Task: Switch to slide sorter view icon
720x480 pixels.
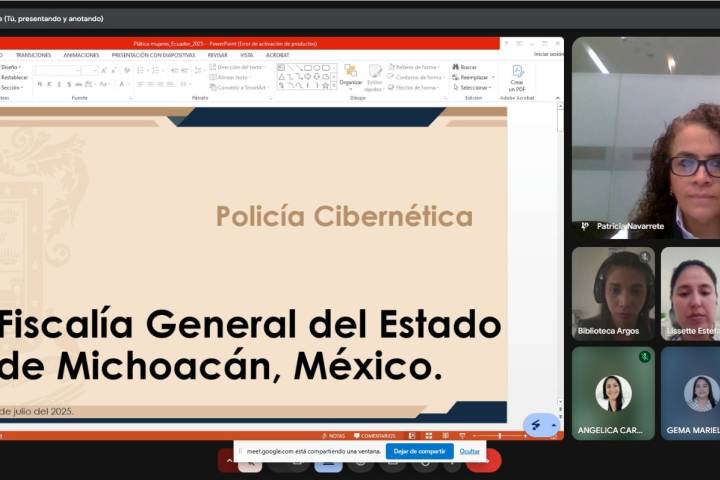Action: click(428, 436)
